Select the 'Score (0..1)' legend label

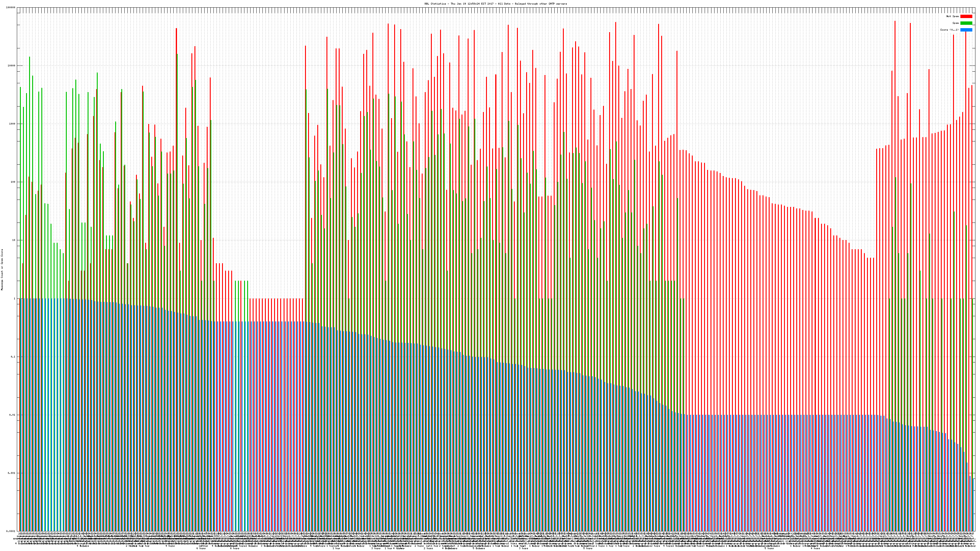point(949,30)
